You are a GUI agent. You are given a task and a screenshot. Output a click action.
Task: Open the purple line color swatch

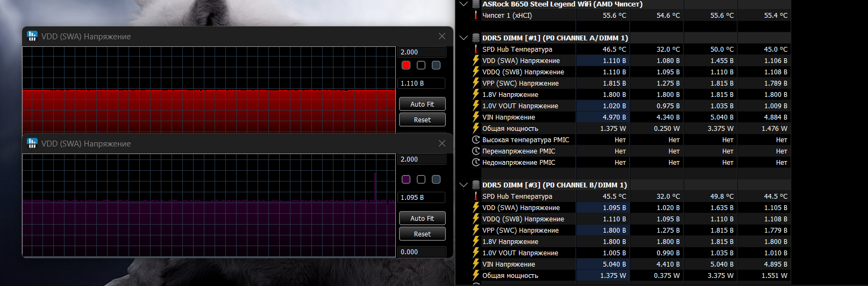pos(406,179)
